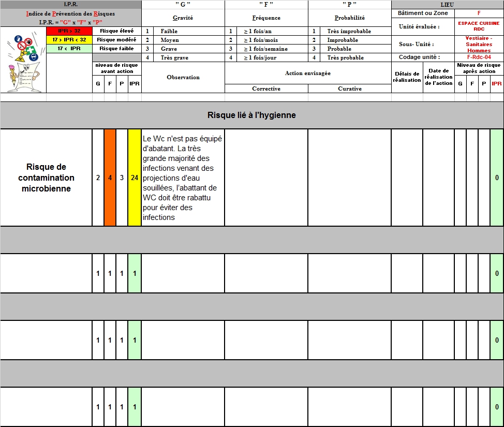Click the "Probabilité" header cell
The height and width of the screenshot is (427, 504).
[350, 18]
